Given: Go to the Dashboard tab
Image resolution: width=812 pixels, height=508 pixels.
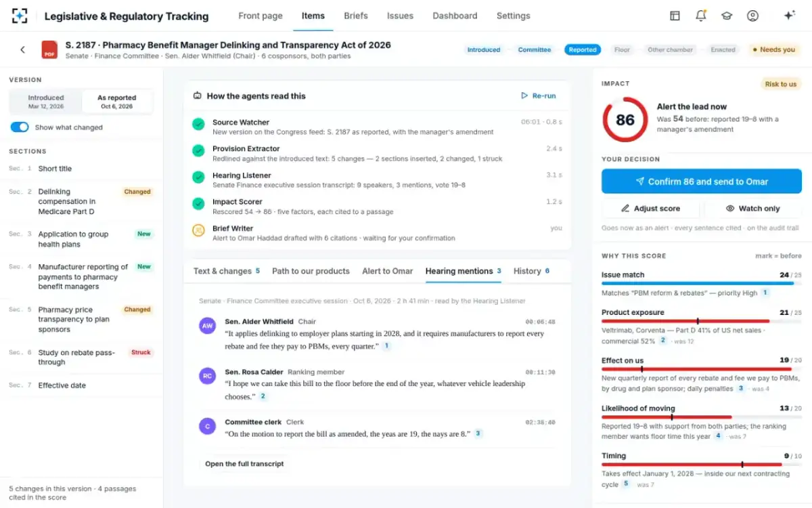Looking at the screenshot, I should pos(455,16).
